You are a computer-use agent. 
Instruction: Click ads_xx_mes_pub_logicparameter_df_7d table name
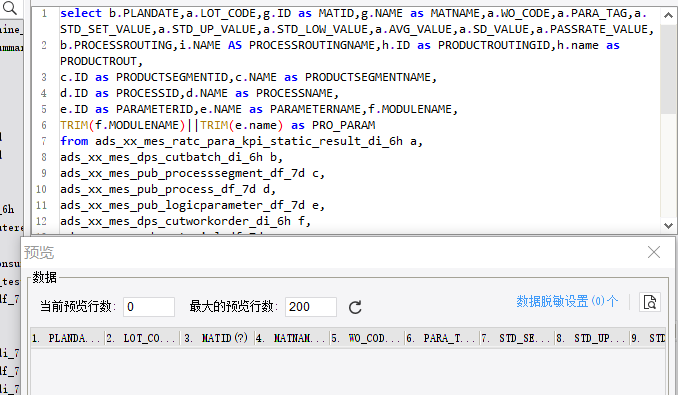(182, 205)
